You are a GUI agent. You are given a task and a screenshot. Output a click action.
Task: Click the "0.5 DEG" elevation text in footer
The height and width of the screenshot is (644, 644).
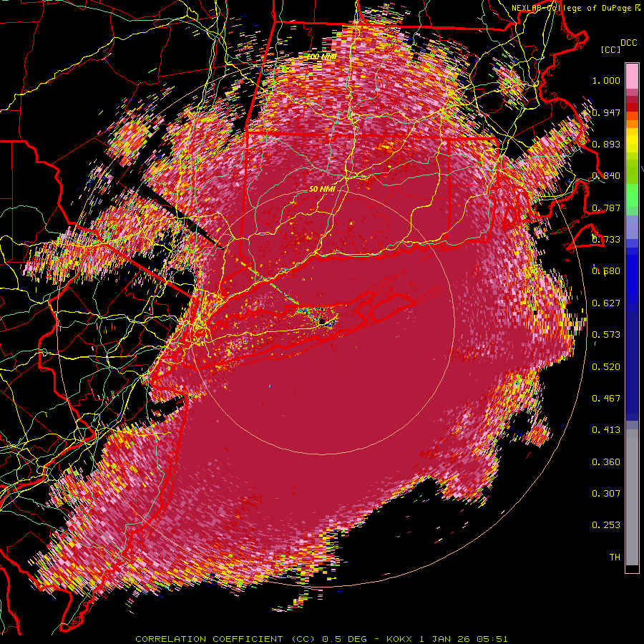[344, 639]
